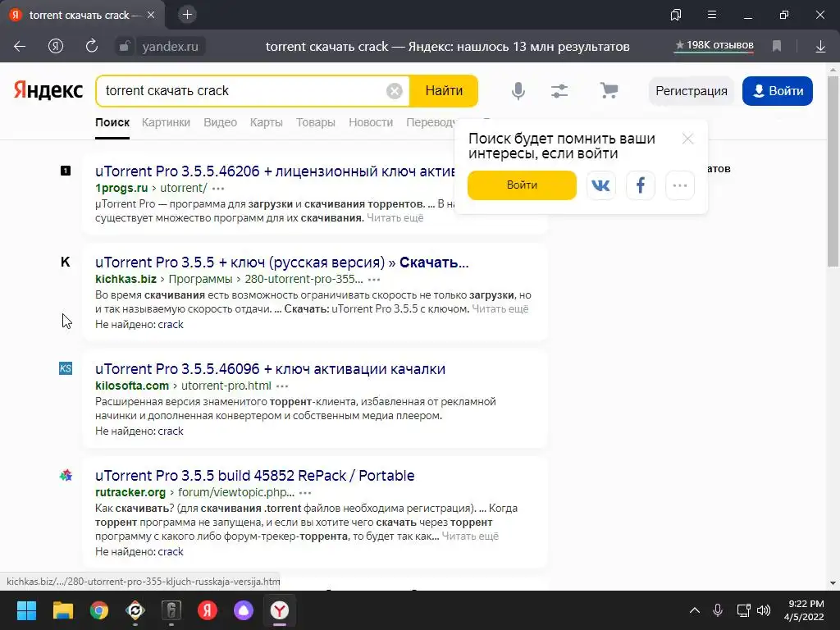Click the blue Войти button in header
840x630 pixels.
point(778,91)
